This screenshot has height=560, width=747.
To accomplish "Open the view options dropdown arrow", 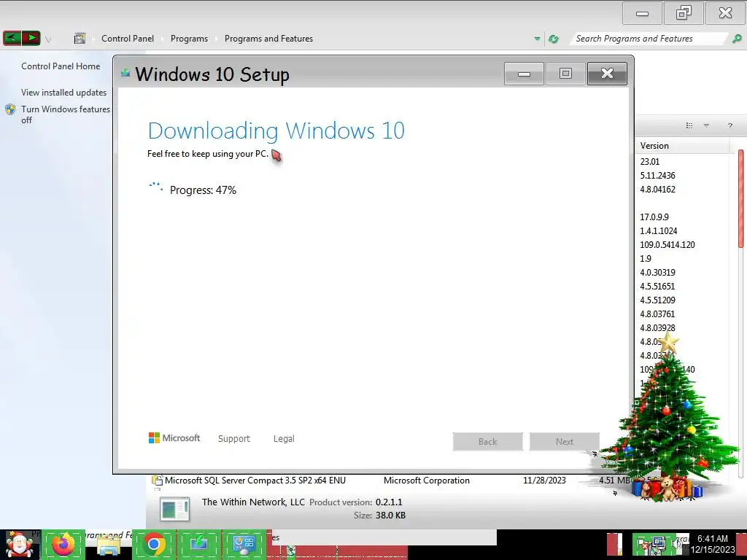I will (x=706, y=125).
